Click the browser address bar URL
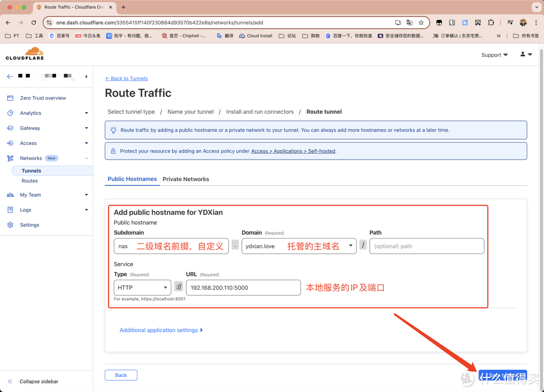The image size is (544, 392). point(160,23)
